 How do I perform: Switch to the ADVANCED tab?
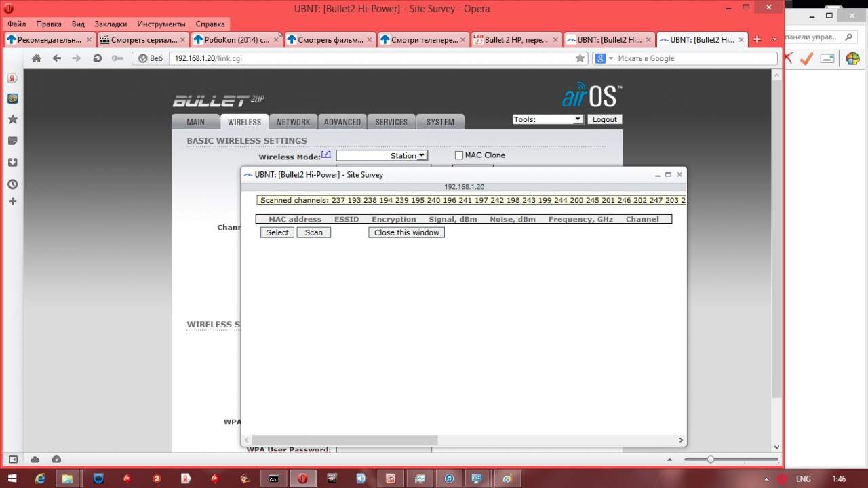tap(342, 122)
